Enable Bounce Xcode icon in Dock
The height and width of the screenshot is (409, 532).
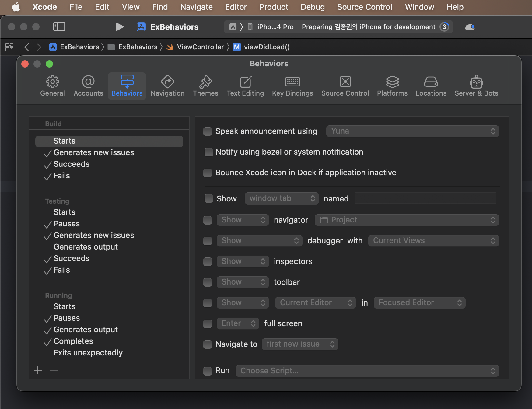[x=208, y=173]
